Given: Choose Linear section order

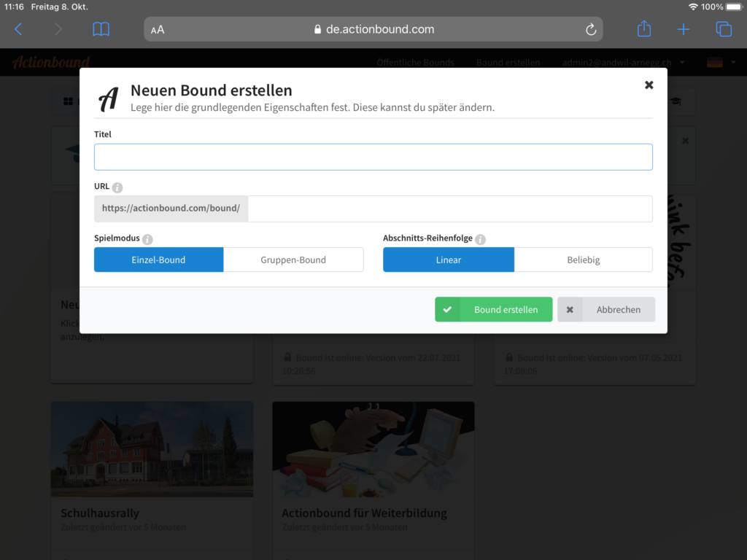Looking at the screenshot, I should [448, 260].
